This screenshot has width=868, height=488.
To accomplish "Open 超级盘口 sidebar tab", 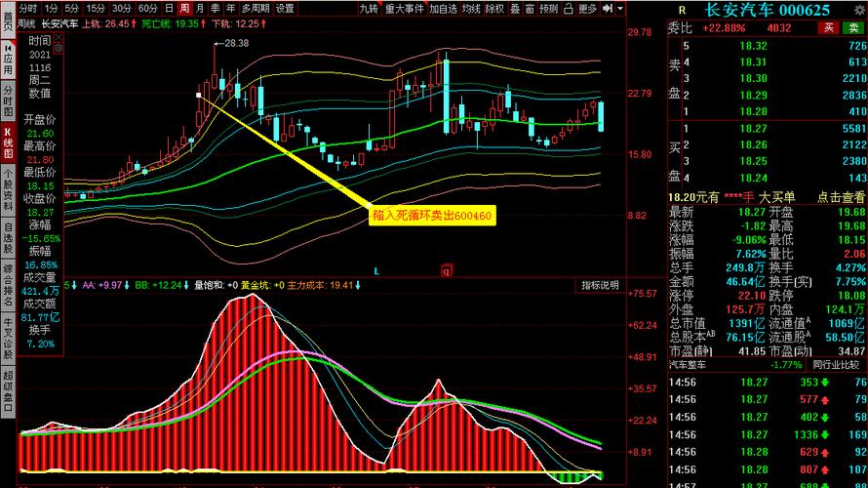I will point(8,391).
